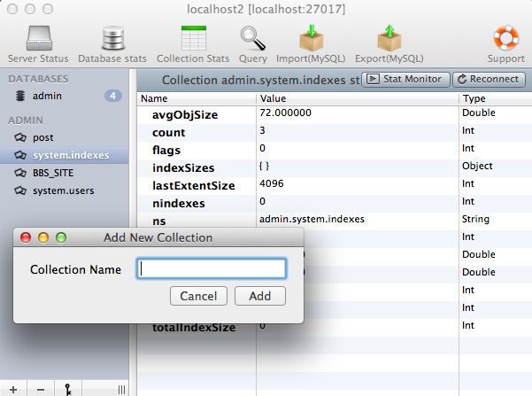Select the indexSizes row name
This screenshot has width=532, height=396.
coord(183,167)
